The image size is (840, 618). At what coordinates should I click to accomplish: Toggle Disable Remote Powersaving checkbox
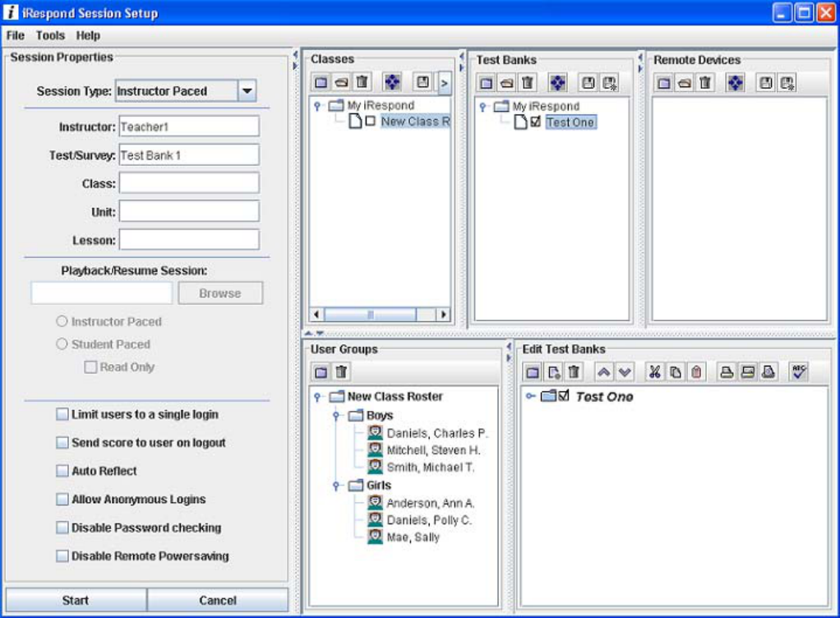[x=62, y=556]
